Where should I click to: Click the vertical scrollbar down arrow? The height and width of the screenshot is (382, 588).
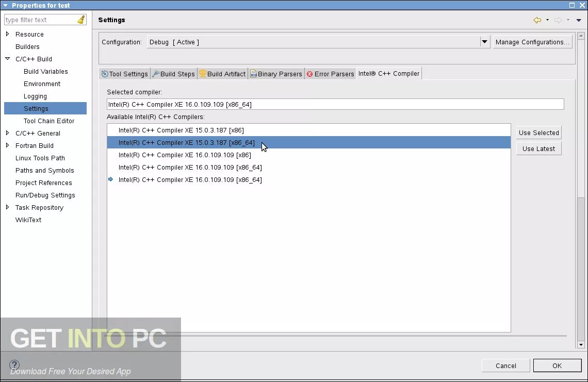(581, 345)
